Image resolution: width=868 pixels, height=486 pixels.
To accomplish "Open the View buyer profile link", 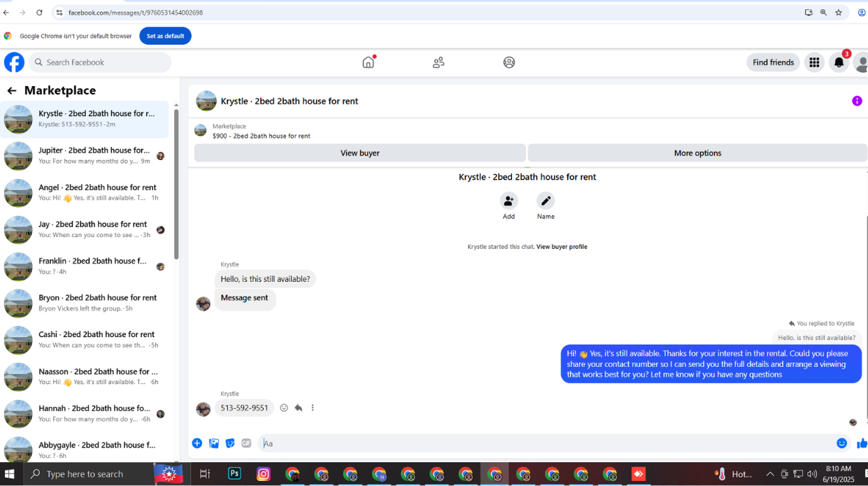I will pos(562,247).
